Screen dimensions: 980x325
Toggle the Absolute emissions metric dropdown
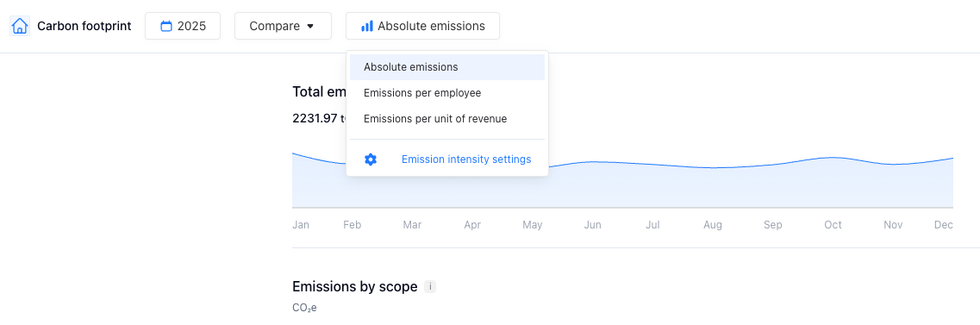422,26
